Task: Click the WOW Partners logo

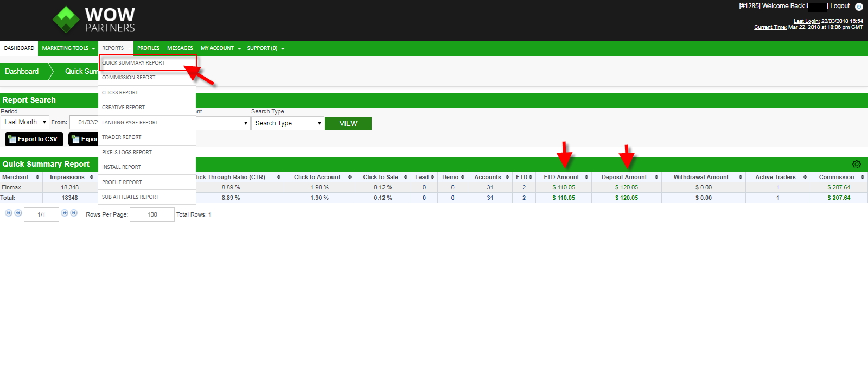Action: (x=94, y=20)
